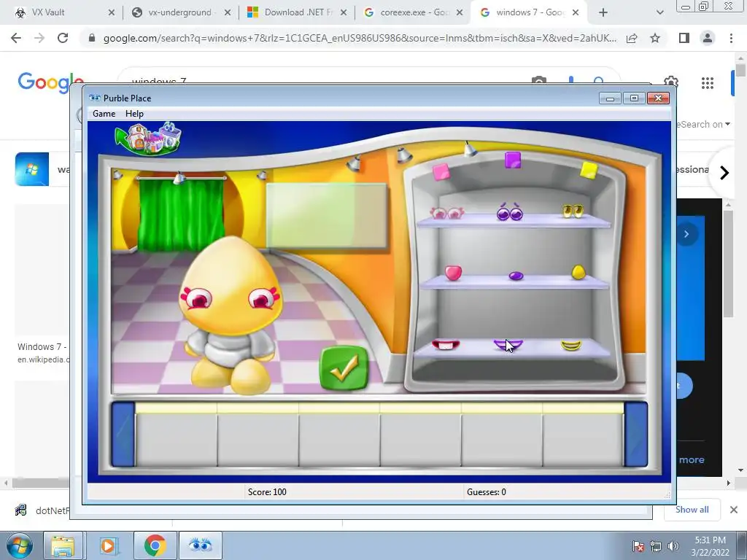The image size is (747, 560).
Task: Pick the pink nose on the shelf
Action: tap(453, 273)
